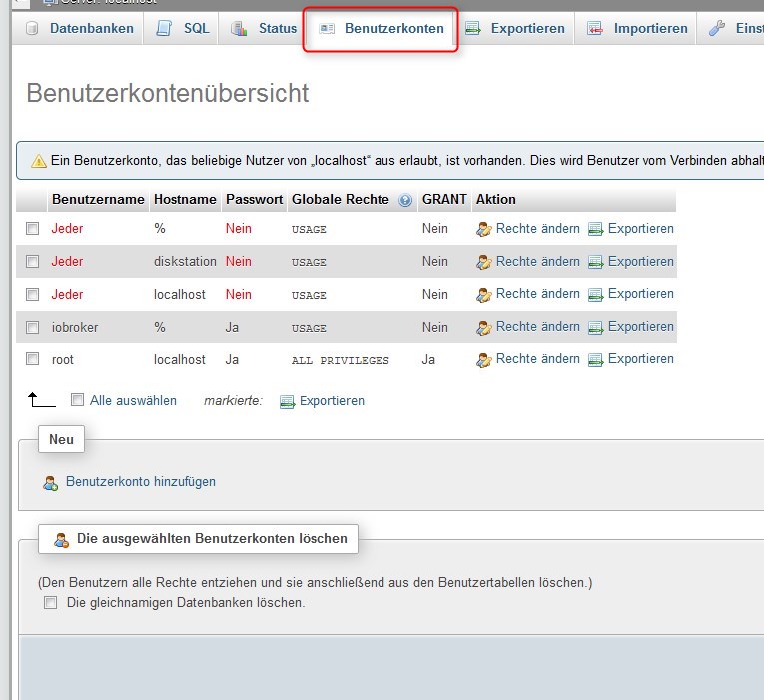Screen dimensions: 764x700
Task: Click the Passwort column header
Action: tap(254, 200)
